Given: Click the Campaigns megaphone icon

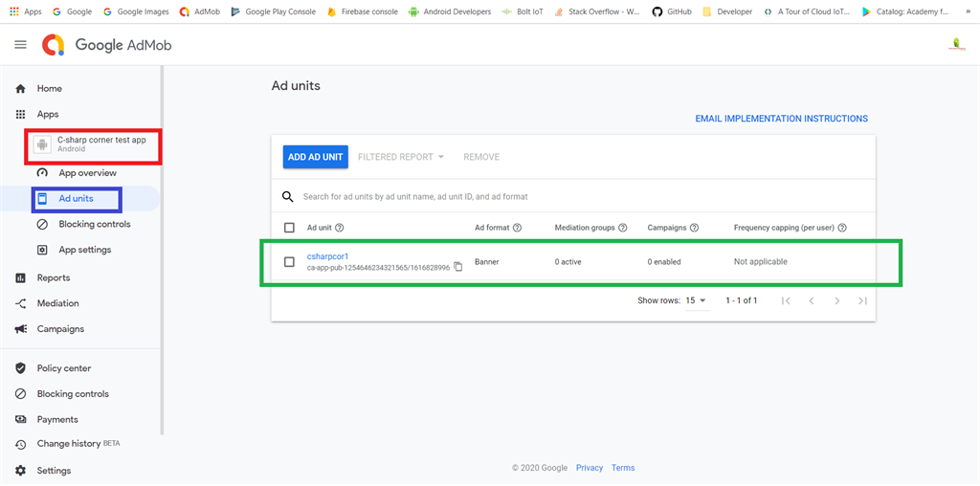Looking at the screenshot, I should pos(21,329).
